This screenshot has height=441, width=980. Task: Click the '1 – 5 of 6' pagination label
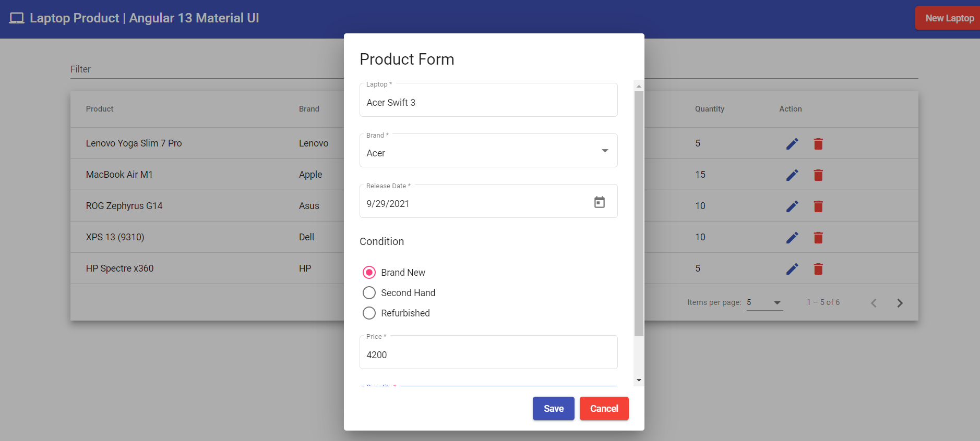point(823,302)
